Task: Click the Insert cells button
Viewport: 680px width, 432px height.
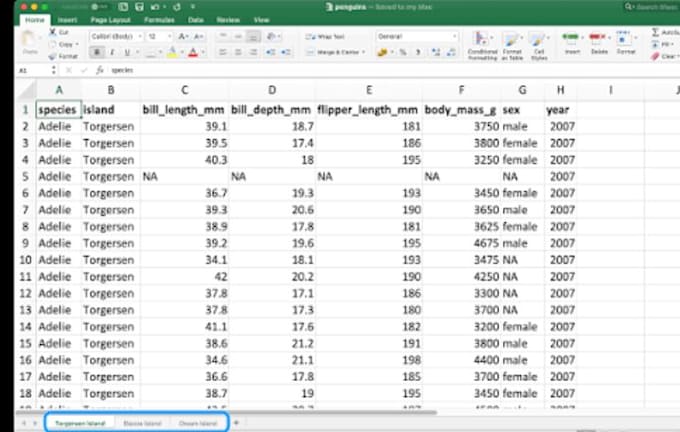Action: [x=572, y=43]
